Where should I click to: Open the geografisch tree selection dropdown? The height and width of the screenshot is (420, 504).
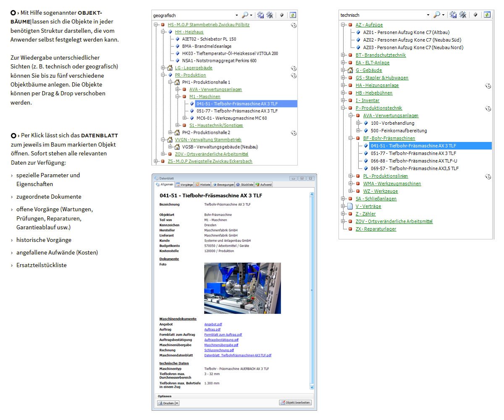tap(236, 15)
